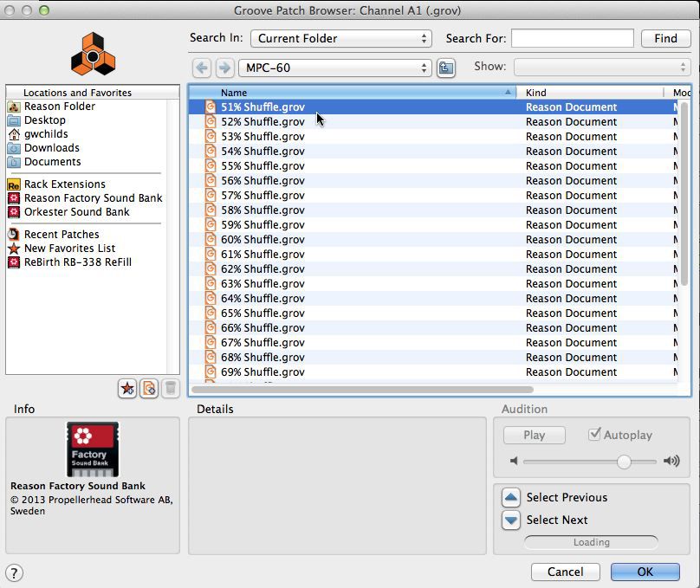Click the file list vertical scrollbar
Viewport: 700px width, 588px height.
(684, 194)
